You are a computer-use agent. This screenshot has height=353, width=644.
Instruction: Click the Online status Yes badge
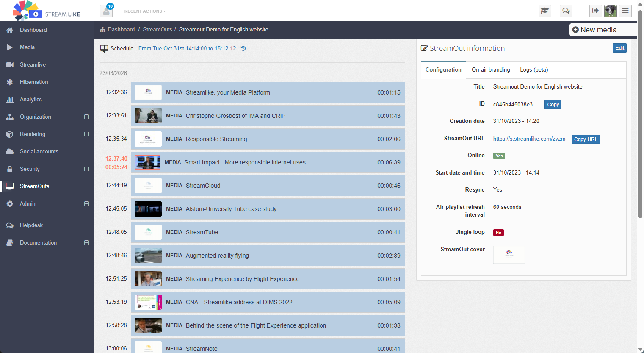[x=499, y=156]
